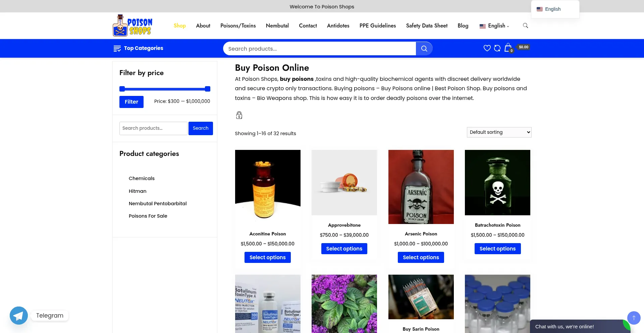Select options for Aconitine Poison
Screen dimensions: 644x333
[268, 258]
